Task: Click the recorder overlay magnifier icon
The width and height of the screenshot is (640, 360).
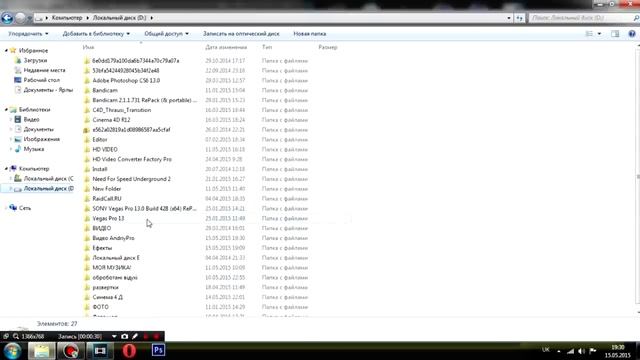Action: click(16, 336)
